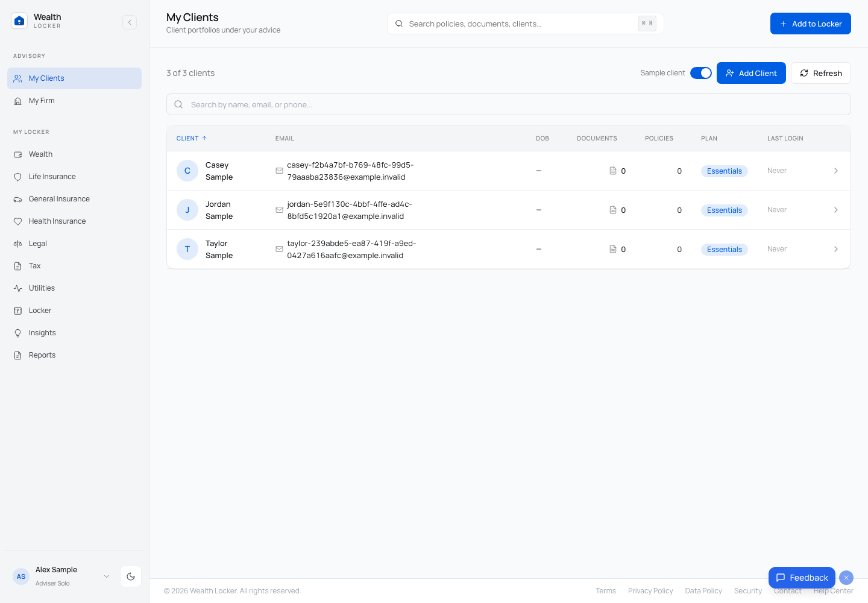
Task: Open Insights in the sidebar
Action: [x=75, y=333]
